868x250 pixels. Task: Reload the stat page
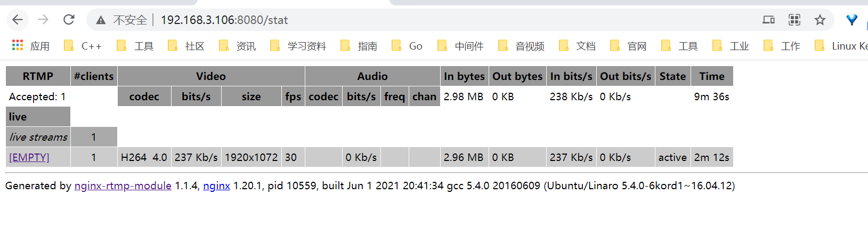point(69,20)
